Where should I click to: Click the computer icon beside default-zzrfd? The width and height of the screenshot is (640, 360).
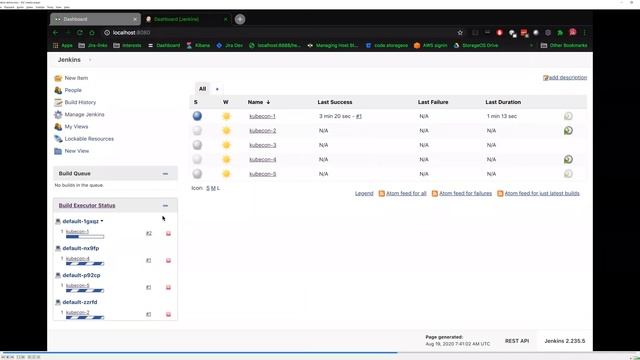click(x=58, y=302)
